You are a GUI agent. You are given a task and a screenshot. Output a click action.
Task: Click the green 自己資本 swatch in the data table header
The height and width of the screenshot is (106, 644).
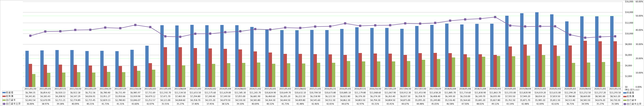click(x=4, y=100)
